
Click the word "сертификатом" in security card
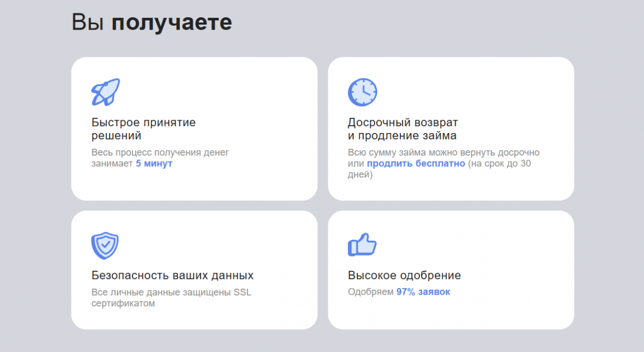tap(123, 304)
